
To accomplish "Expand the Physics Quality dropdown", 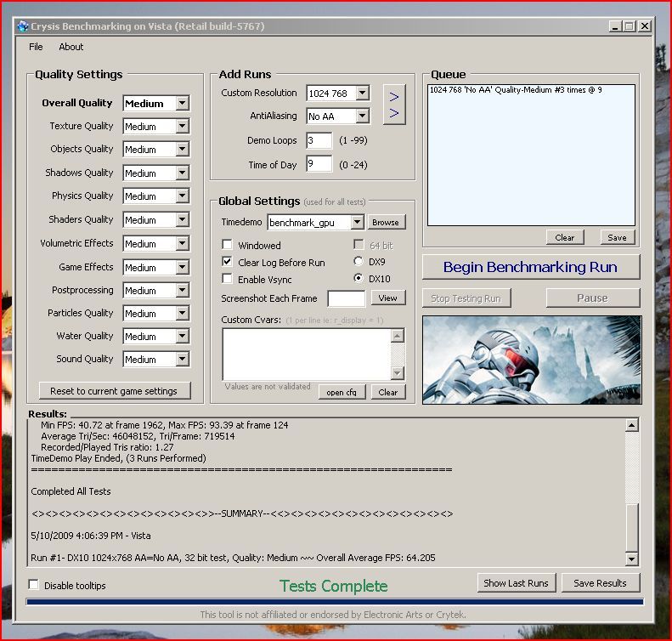I will 182,196.
